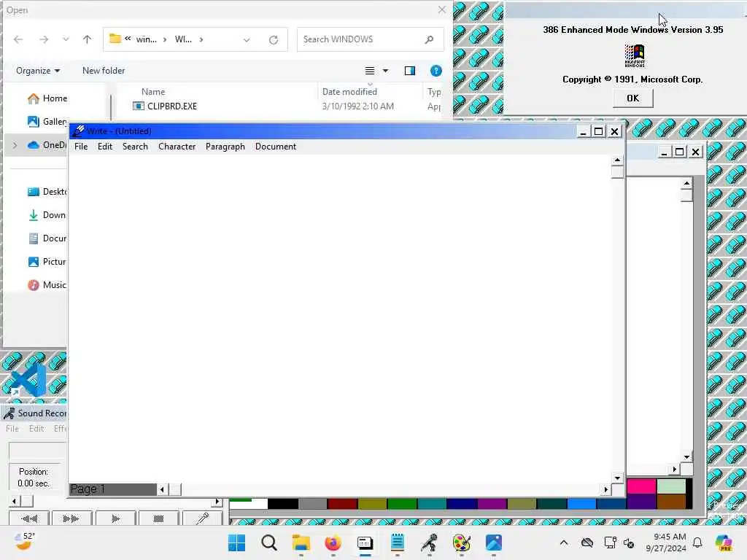Sort files by Date modified column
Viewport: 747px width, 560px height.
point(349,92)
